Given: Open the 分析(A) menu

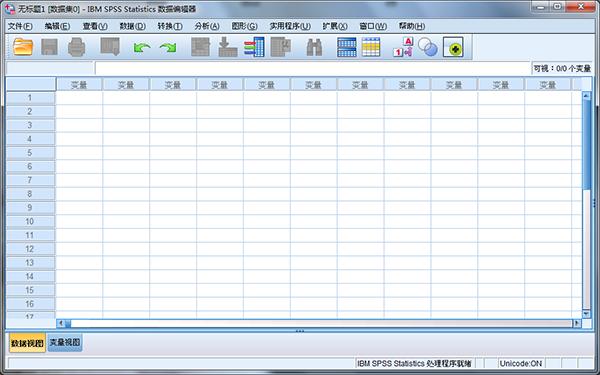Looking at the screenshot, I should 207,26.
